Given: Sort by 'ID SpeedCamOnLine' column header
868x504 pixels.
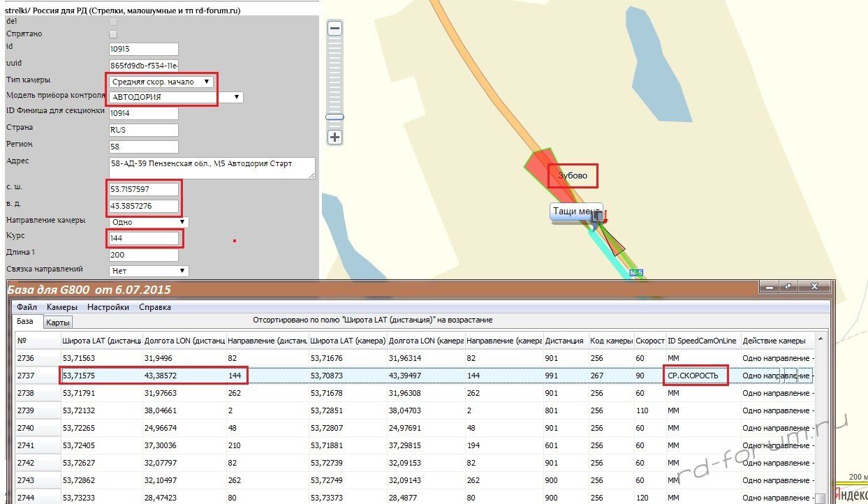Looking at the screenshot, I should (703, 341).
